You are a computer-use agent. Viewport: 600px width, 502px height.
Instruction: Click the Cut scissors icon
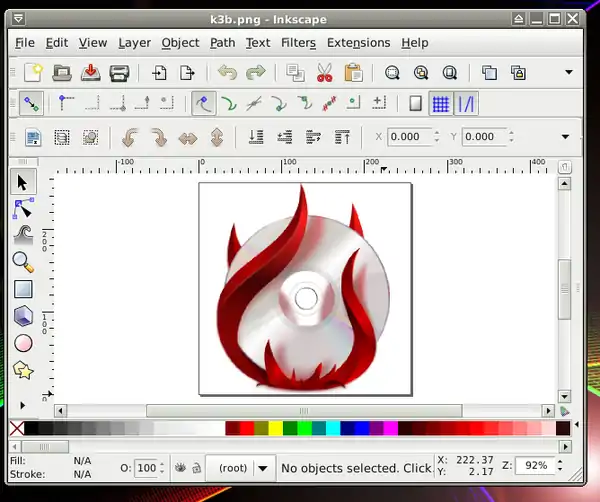(324, 72)
